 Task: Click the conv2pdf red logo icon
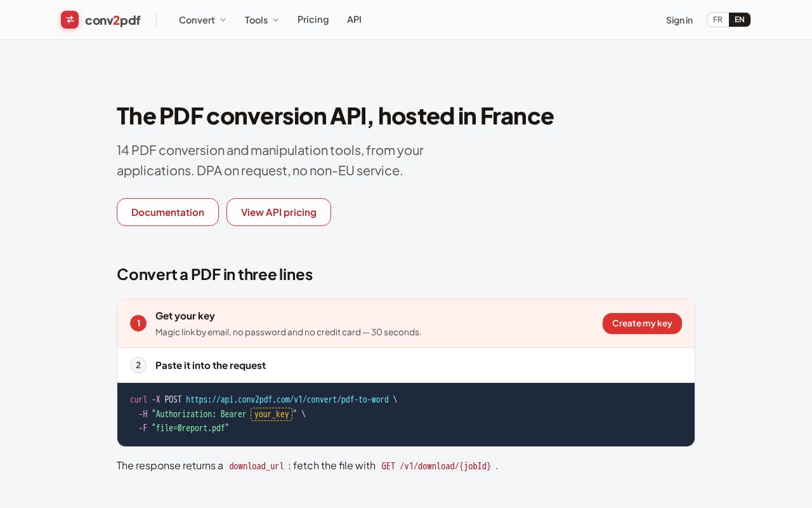pos(70,20)
